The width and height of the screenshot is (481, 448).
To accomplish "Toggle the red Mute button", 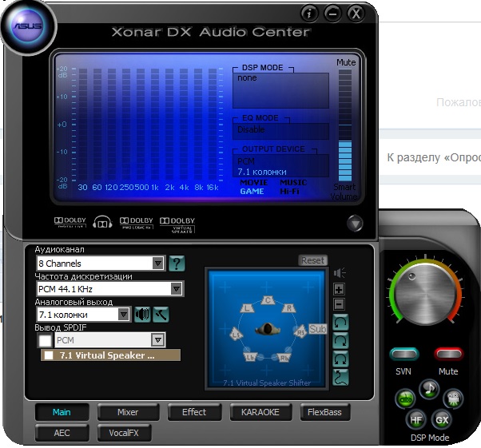I will [448, 355].
